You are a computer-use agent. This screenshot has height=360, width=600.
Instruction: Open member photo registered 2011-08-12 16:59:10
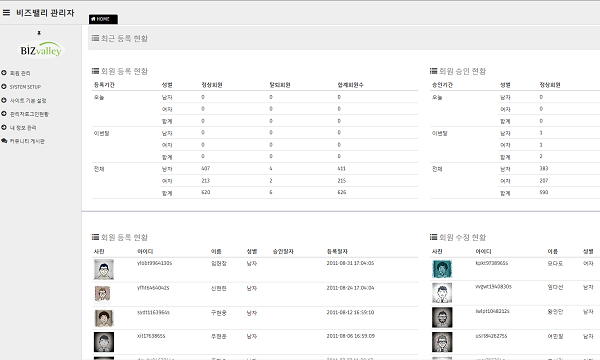pyautogui.click(x=104, y=318)
